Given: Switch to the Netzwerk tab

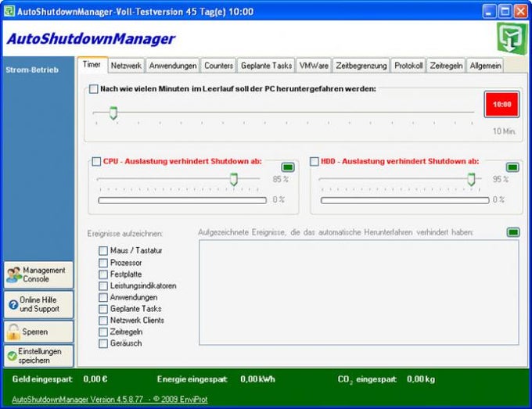Looking at the screenshot, I should (x=126, y=66).
